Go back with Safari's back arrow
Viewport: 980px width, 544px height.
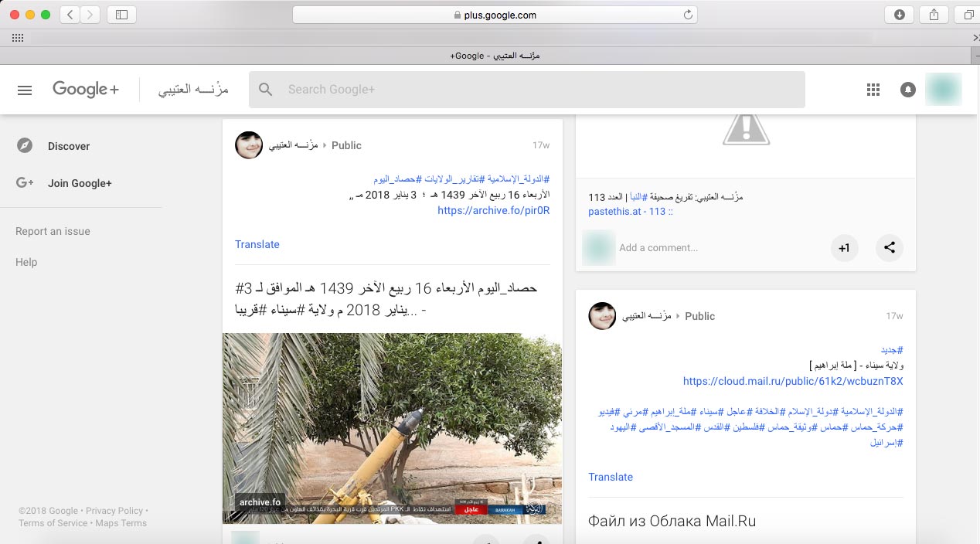(70, 15)
